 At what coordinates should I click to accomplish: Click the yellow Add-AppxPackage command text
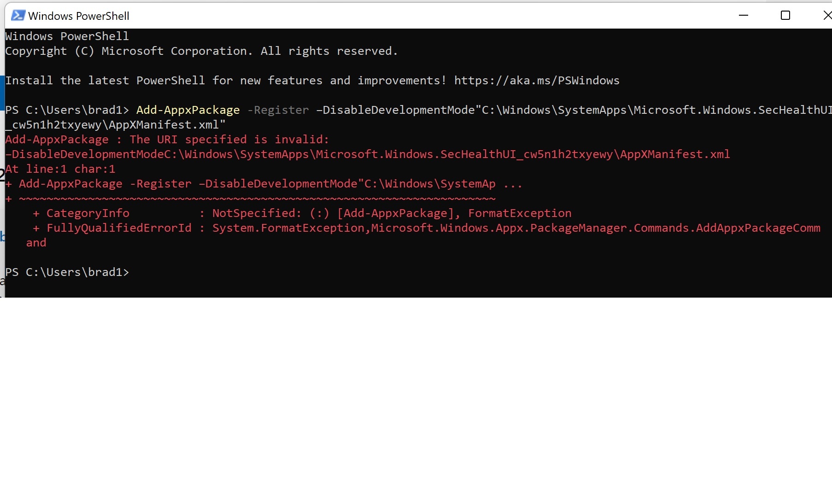[188, 110]
